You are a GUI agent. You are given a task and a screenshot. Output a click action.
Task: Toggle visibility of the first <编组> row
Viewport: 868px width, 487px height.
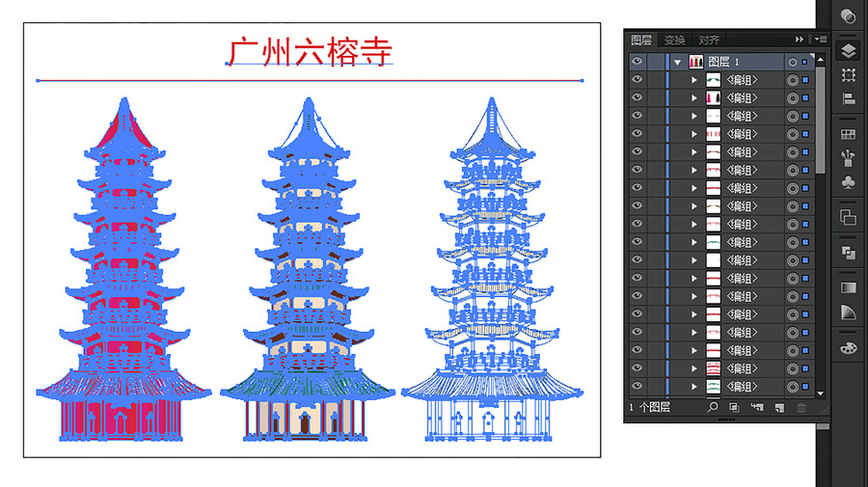point(637,80)
